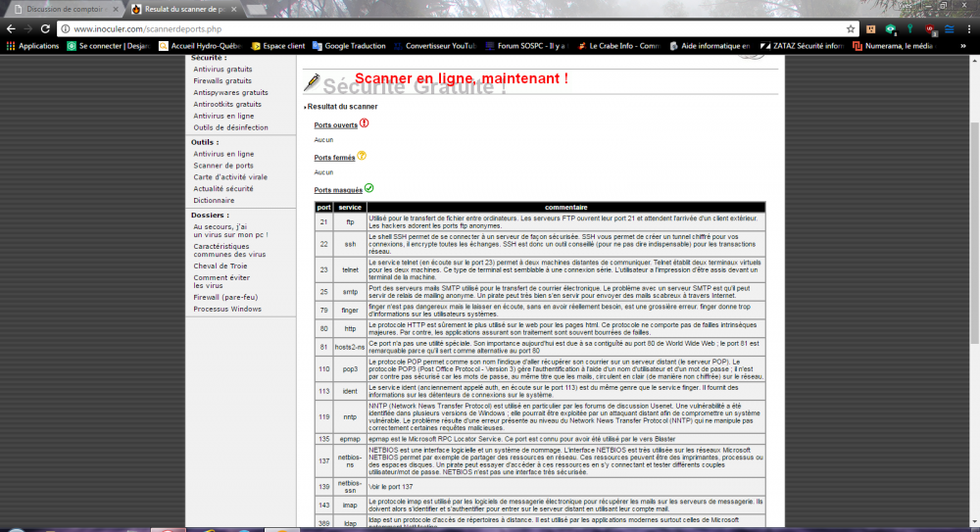
Task: Open the Firewall (pare-feu) link
Action: coord(225,298)
